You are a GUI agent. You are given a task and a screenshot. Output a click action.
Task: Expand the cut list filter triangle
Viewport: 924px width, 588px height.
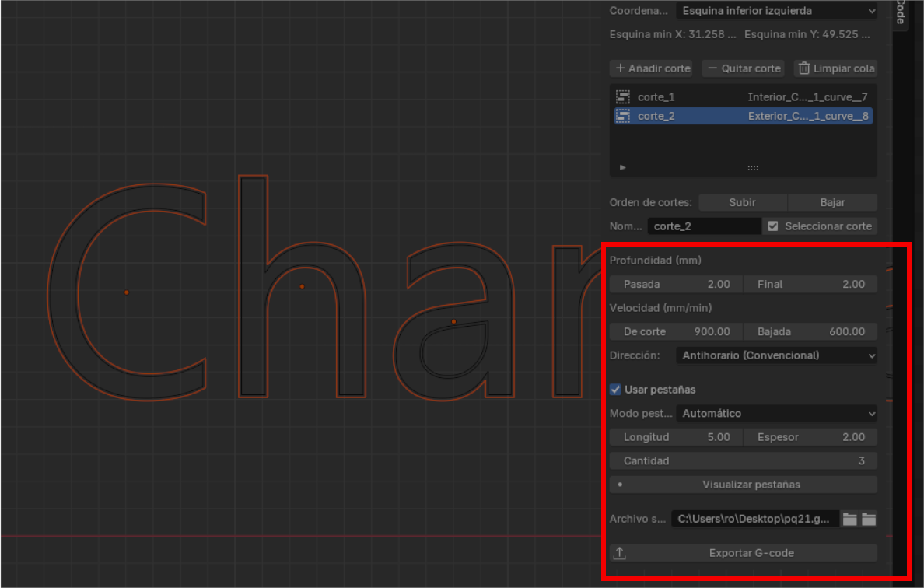pos(622,167)
